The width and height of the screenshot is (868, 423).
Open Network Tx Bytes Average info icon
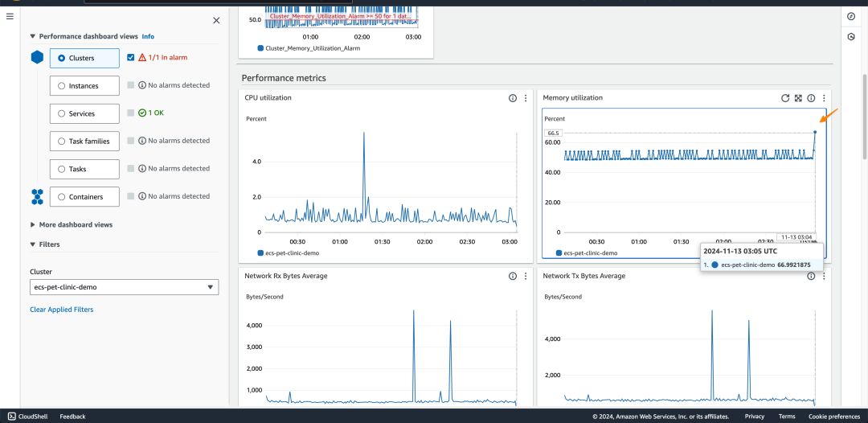click(811, 276)
